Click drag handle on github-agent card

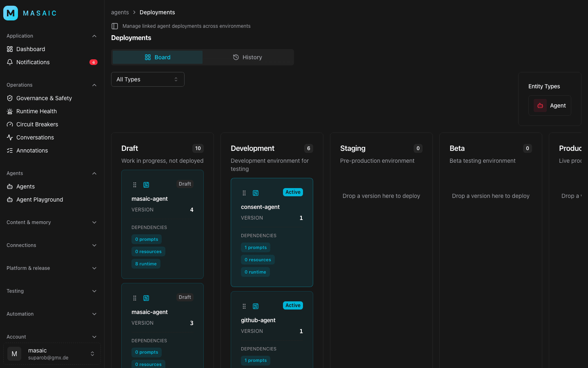pos(244,306)
